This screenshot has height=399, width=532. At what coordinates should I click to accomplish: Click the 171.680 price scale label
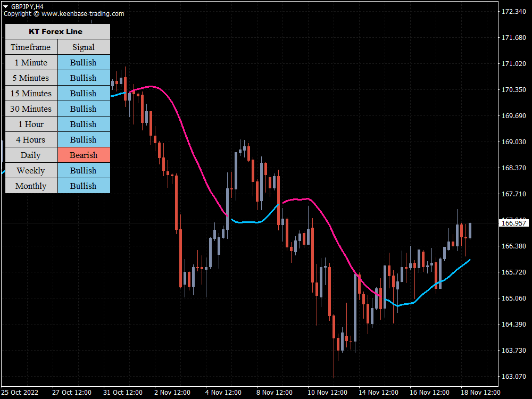click(514, 38)
